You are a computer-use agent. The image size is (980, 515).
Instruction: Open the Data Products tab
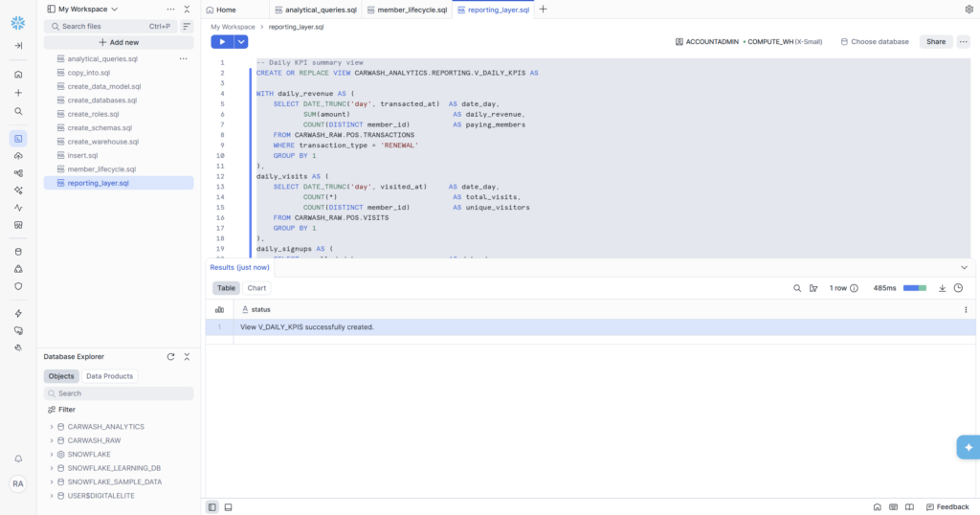point(110,376)
